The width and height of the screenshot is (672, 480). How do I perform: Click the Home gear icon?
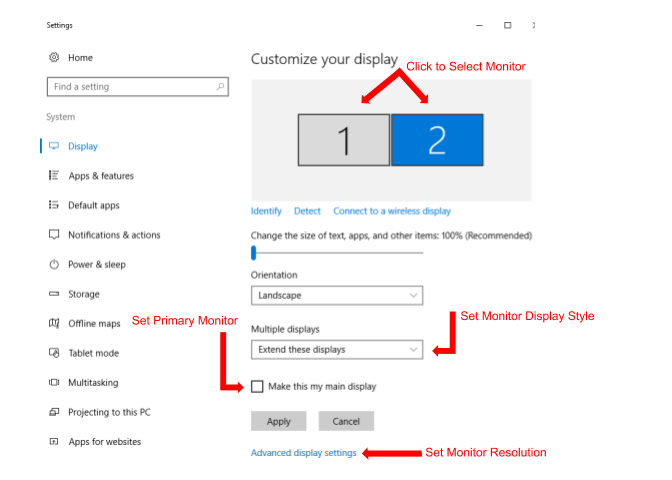(54, 58)
